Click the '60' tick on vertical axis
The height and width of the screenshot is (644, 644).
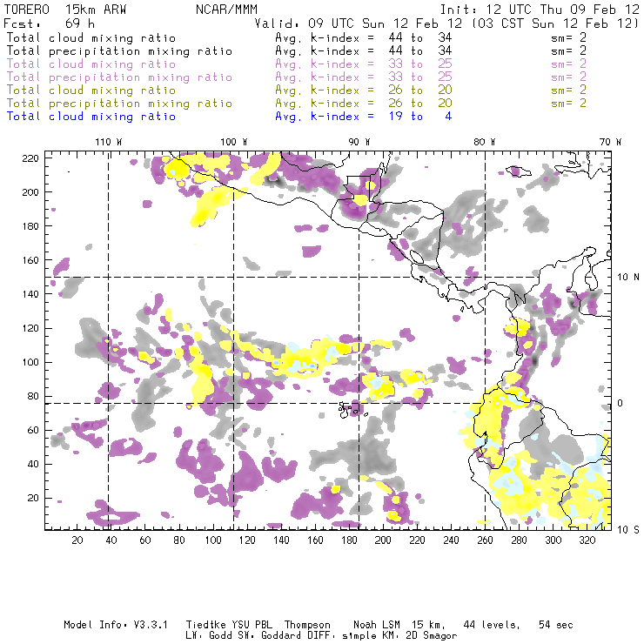pos(33,430)
